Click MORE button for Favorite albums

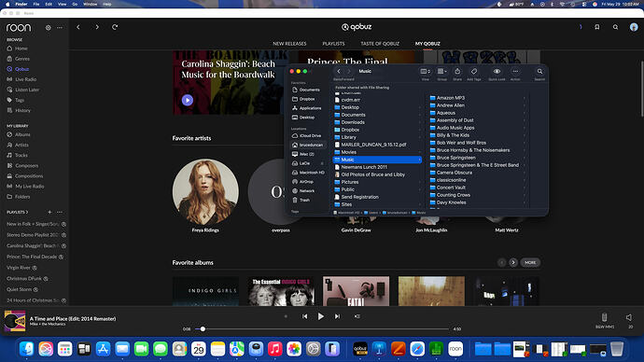[x=530, y=263]
